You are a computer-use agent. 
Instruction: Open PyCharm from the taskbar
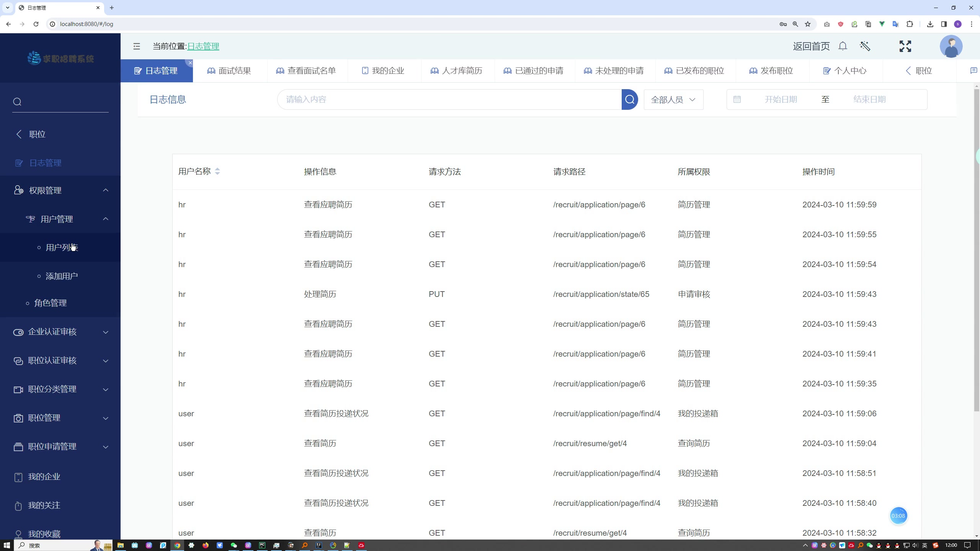tap(262, 545)
